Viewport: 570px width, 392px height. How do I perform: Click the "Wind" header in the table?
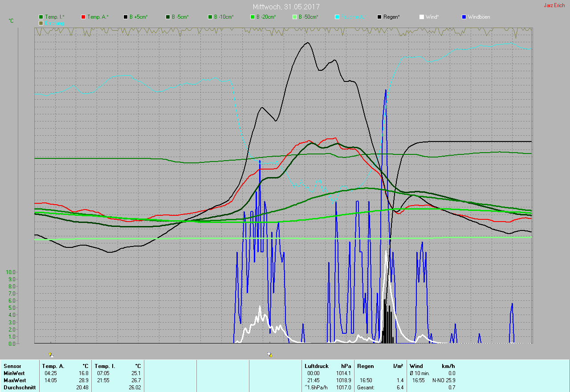[416, 366]
